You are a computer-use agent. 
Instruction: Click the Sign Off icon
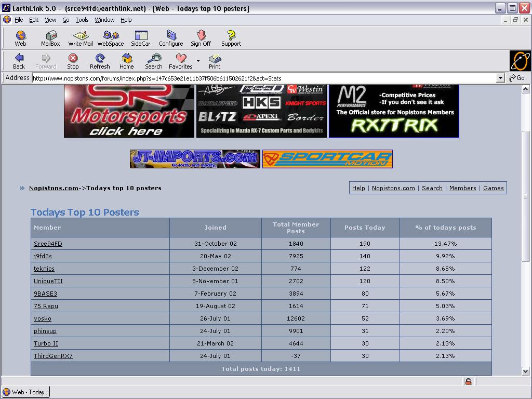point(201,38)
